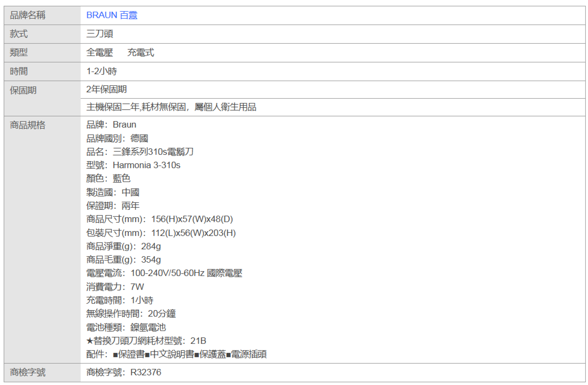Select the 型號 Harmonia 3-310s line
Screen dimensions: 588x385
pyautogui.click(x=134, y=165)
